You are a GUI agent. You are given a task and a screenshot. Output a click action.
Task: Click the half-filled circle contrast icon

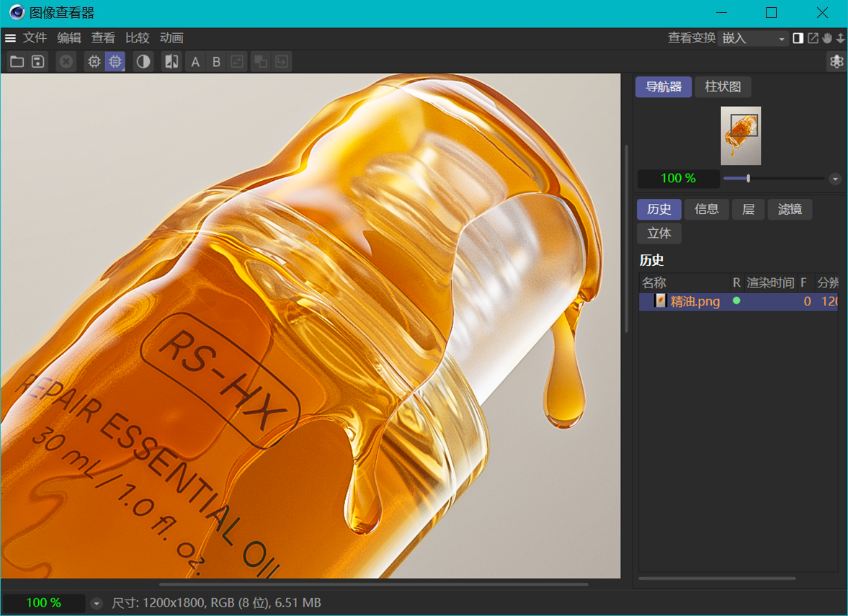[143, 62]
